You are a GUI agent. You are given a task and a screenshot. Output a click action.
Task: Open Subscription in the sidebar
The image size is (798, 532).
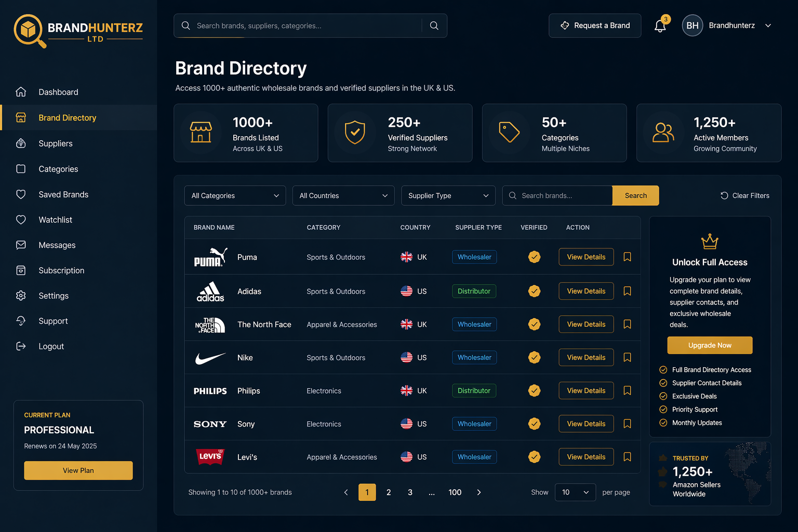point(78,270)
